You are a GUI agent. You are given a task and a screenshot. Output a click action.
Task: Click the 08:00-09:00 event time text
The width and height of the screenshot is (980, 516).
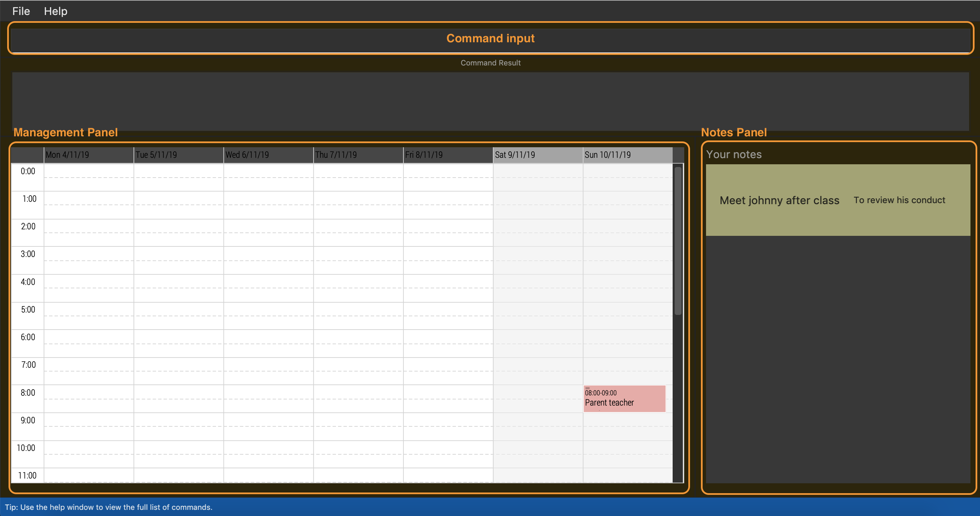pos(601,393)
